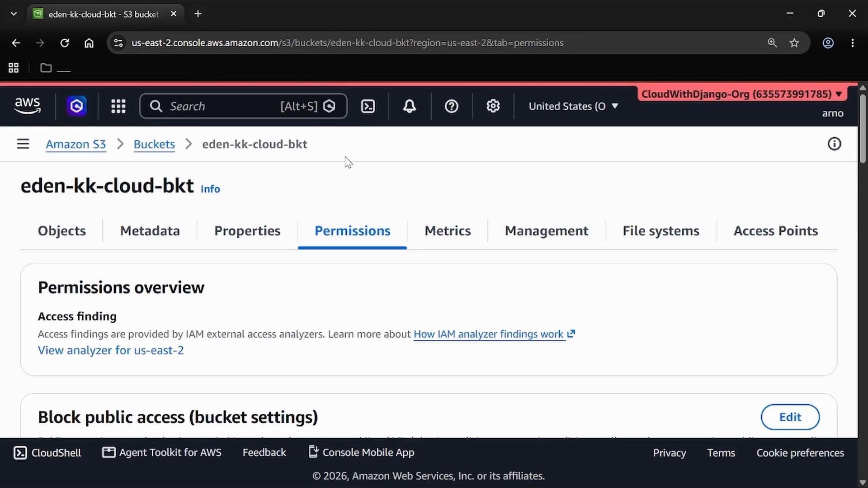Open CloudShell in the footer bar

coord(47,453)
